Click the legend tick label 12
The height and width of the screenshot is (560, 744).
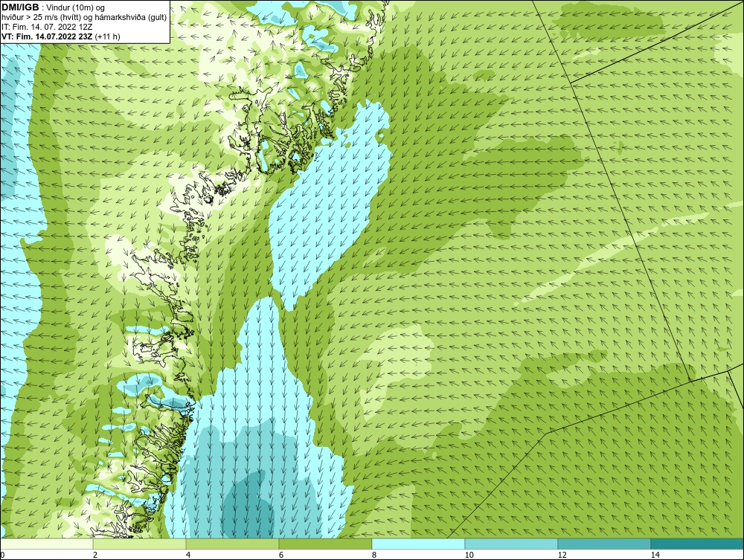(x=562, y=555)
